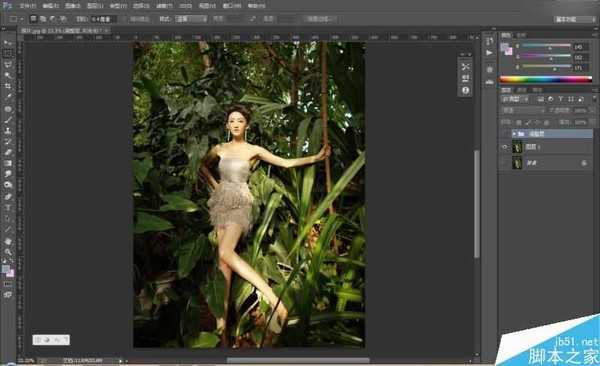Open the workspace switcher dropdown
The image size is (600, 366).
click(574, 19)
